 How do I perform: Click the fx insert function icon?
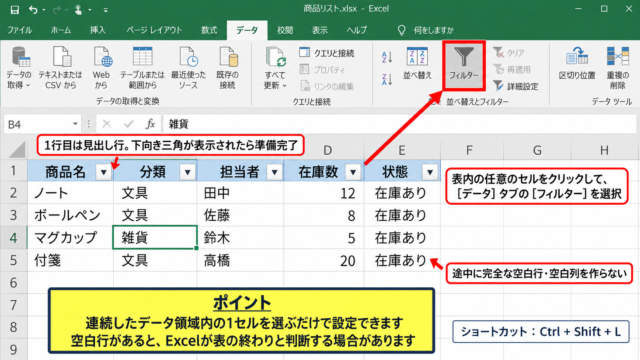pyautogui.click(x=150, y=124)
